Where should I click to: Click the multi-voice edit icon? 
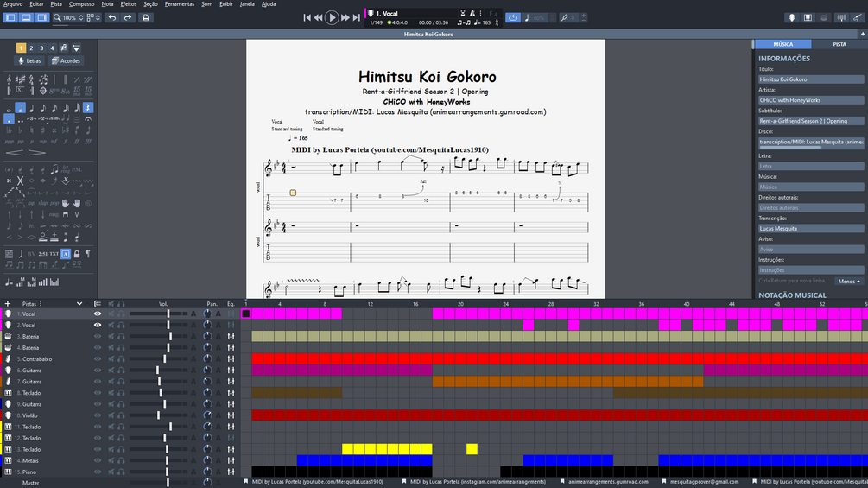(64, 48)
